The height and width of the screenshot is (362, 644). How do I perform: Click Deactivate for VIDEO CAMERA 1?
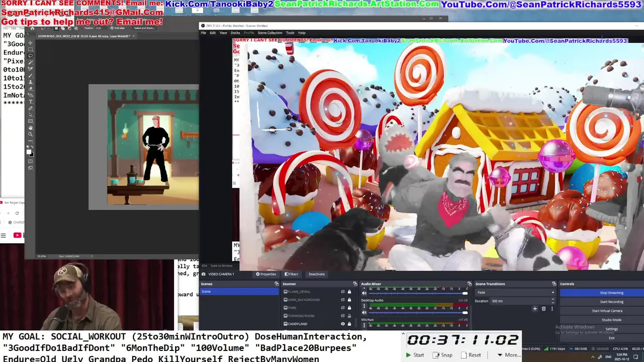point(316,274)
